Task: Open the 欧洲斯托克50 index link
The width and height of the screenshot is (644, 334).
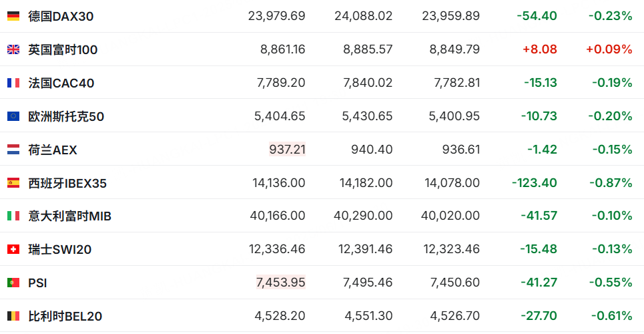Action: (66, 116)
